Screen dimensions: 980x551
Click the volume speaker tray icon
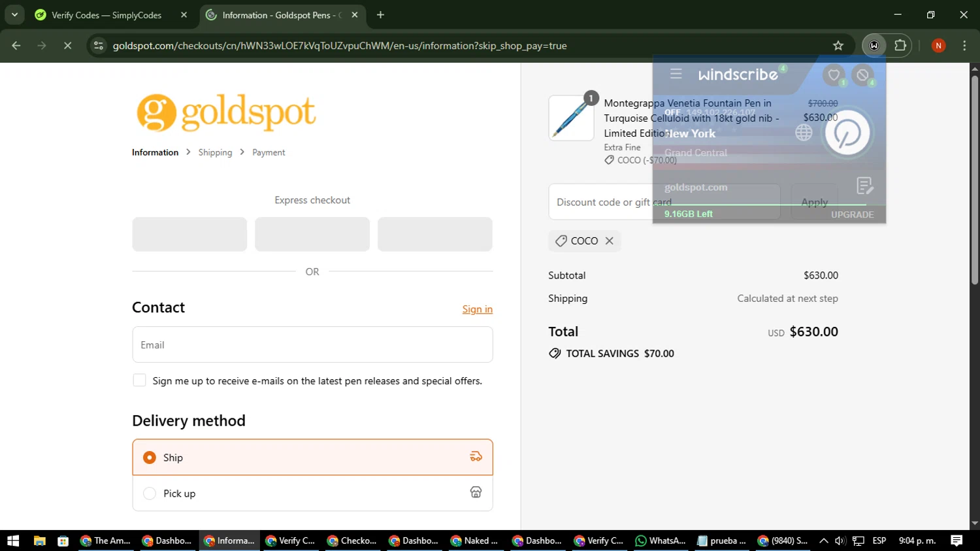pos(840,541)
